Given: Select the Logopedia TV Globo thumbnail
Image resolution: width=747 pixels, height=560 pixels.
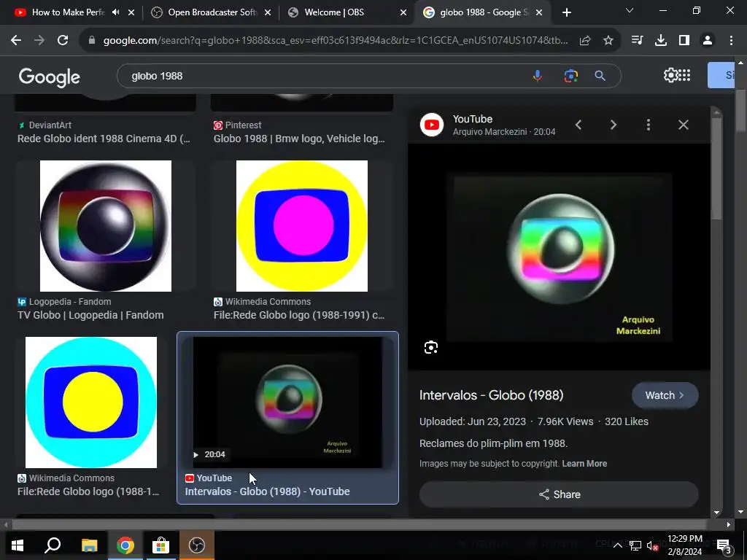Looking at the screenshot, I should click(x=106, y=226).
